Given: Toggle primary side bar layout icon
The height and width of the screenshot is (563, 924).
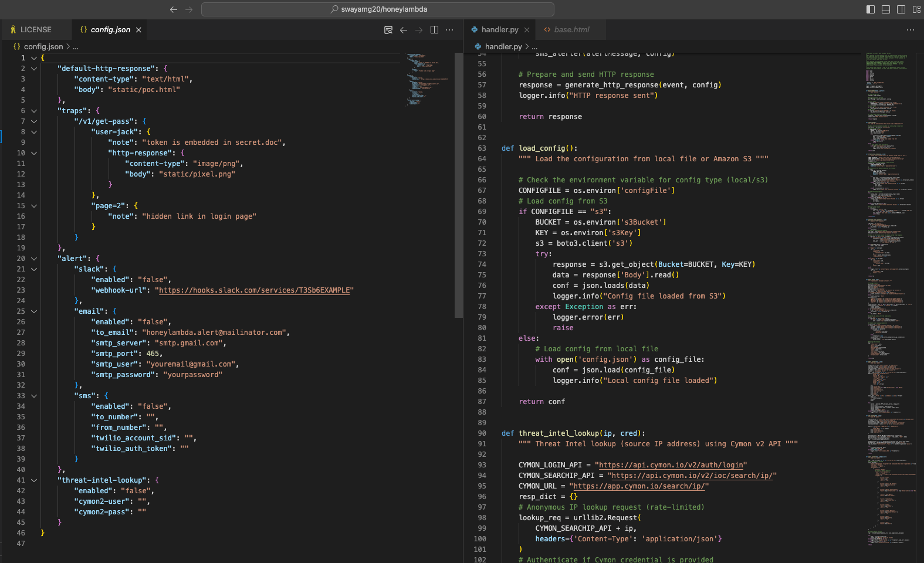Looking at the screenshot, I should click(x=871, y=9).
